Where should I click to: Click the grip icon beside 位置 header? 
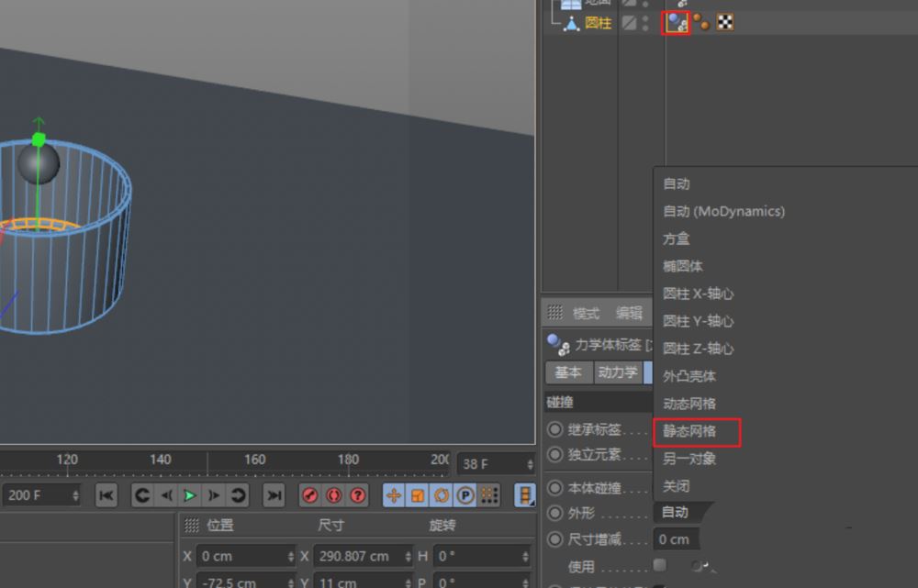192,526
